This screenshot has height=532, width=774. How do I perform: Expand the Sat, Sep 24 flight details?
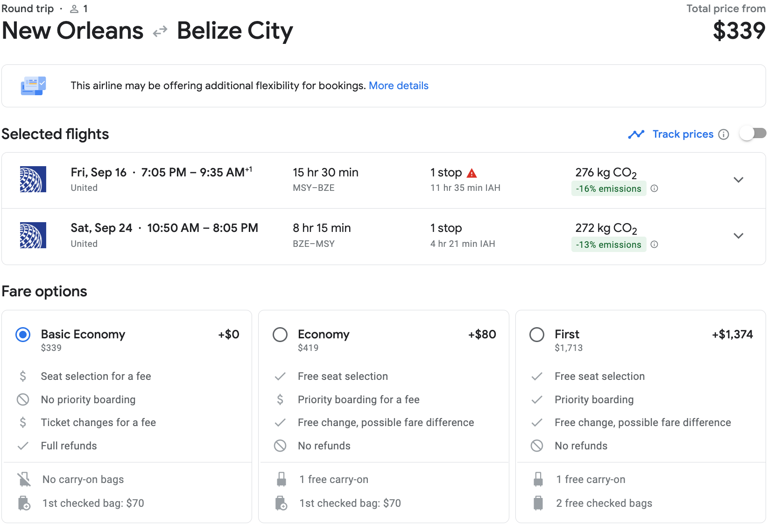738,236
